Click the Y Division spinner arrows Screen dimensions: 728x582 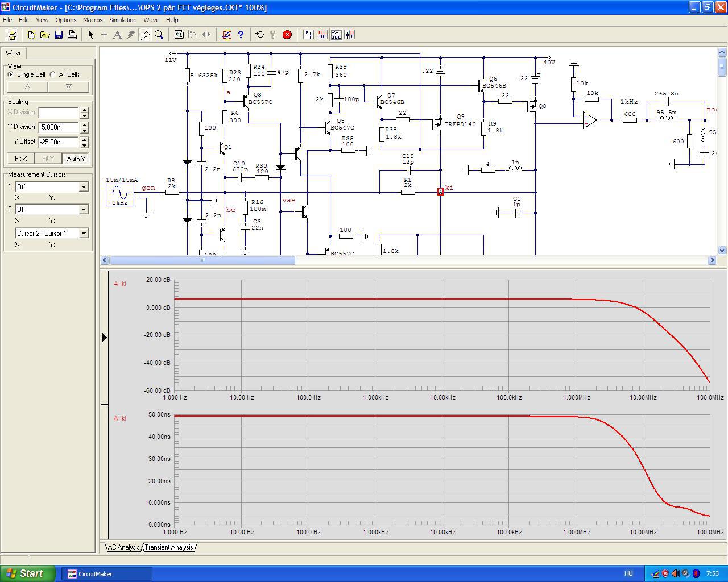[84, 127]
